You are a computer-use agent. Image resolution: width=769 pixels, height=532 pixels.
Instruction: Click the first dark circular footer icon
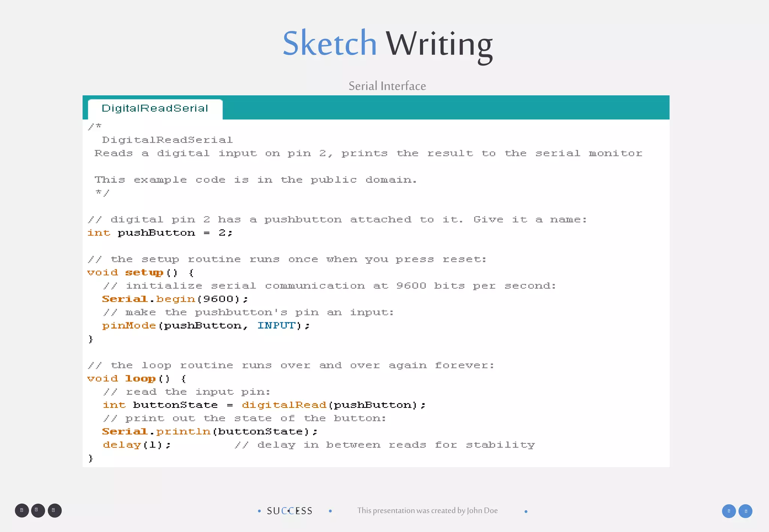[22, 510]
